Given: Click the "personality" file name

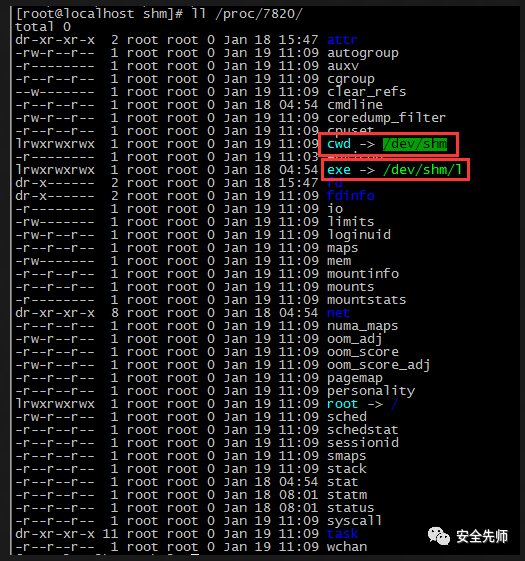Looking at the screenshot, I should [371, 391].
